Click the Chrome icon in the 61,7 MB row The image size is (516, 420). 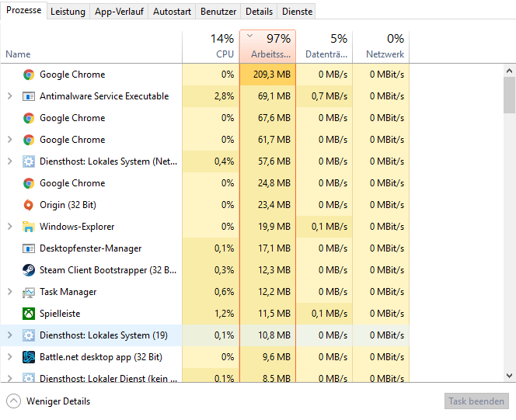[29, 140]
